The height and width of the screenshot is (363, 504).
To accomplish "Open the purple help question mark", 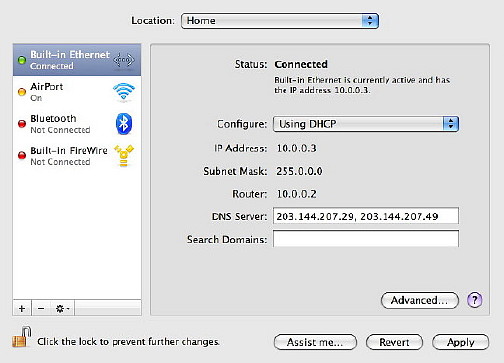I will point(475,300).
